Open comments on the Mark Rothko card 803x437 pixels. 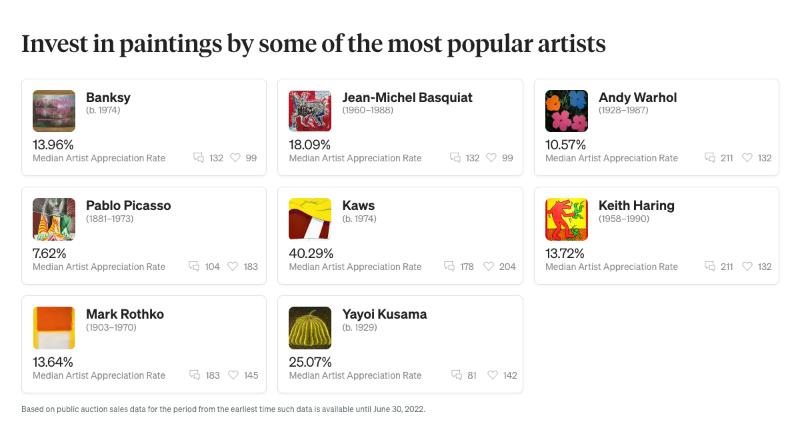point(198,376)
